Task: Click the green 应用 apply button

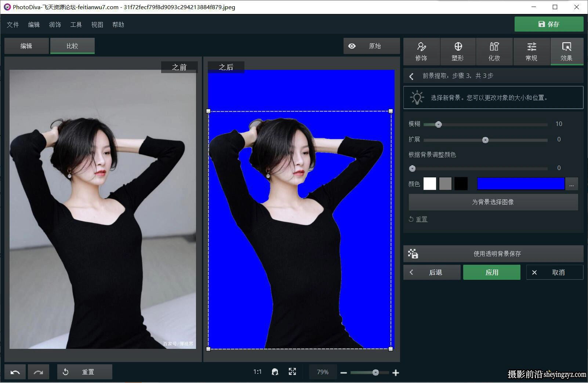Action: coord(492,272)
